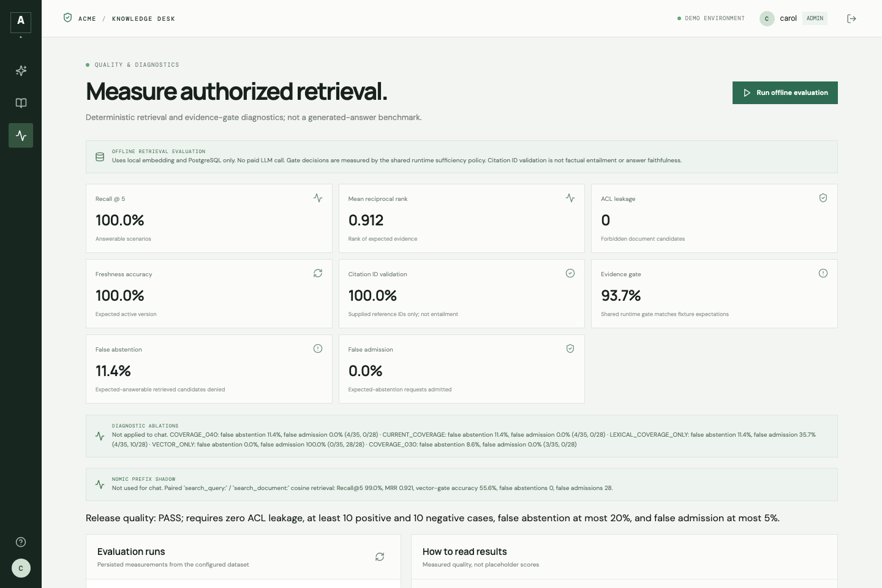Click the Demo Environment status label
This screenshot has height=588, width=882.
tap(711, 18)
